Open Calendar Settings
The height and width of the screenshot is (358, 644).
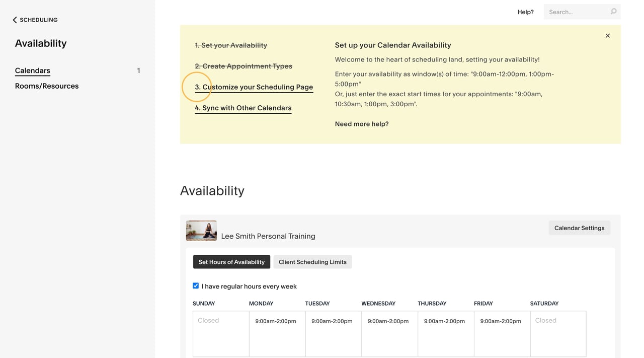pyautogui.click(x=579, y=228)
